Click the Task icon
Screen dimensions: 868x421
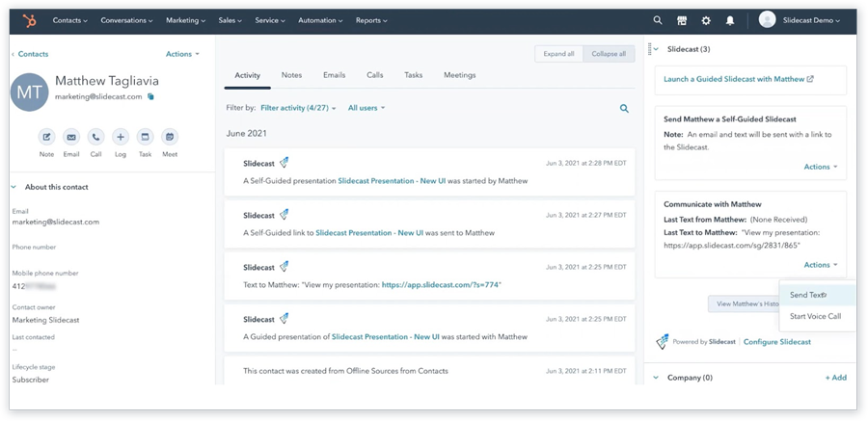click(x=145, y=137)
